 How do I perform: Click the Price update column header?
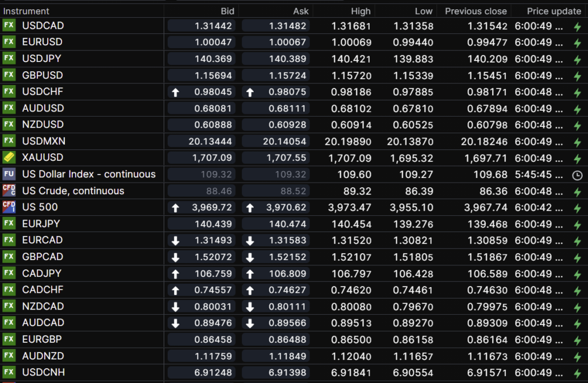[554, 11]
